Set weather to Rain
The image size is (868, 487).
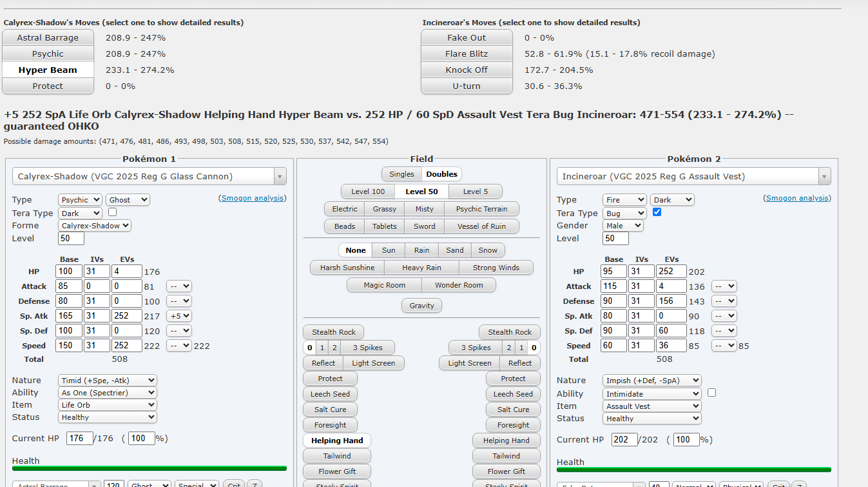pos(421,250)
